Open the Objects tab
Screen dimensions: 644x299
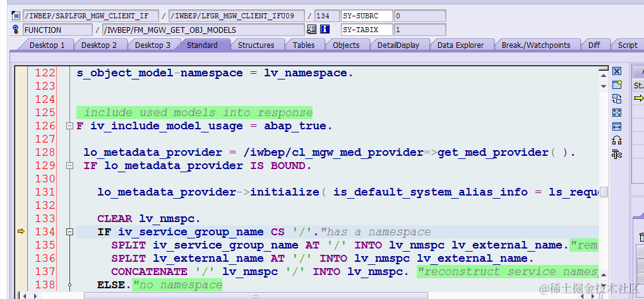point(346,45)
